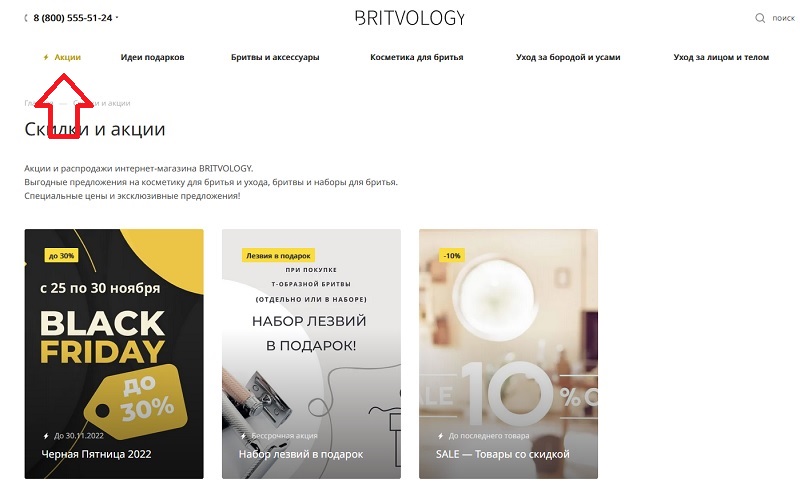Screen dimensions: 800x492
Task: Open the 'Идеи подарков' menu
Action: (x=153, y=57)
